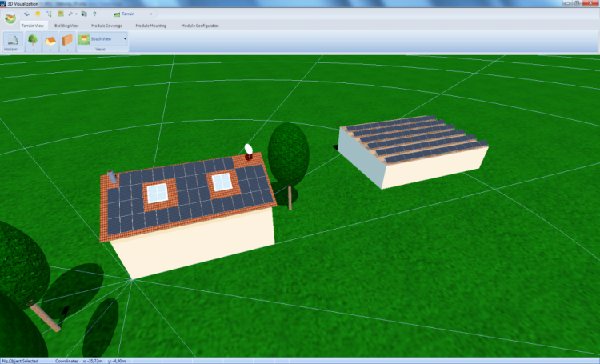Switch to the Module Mounting tab
Viewport: 600px width, 364px height.
[x=151, y=26]
